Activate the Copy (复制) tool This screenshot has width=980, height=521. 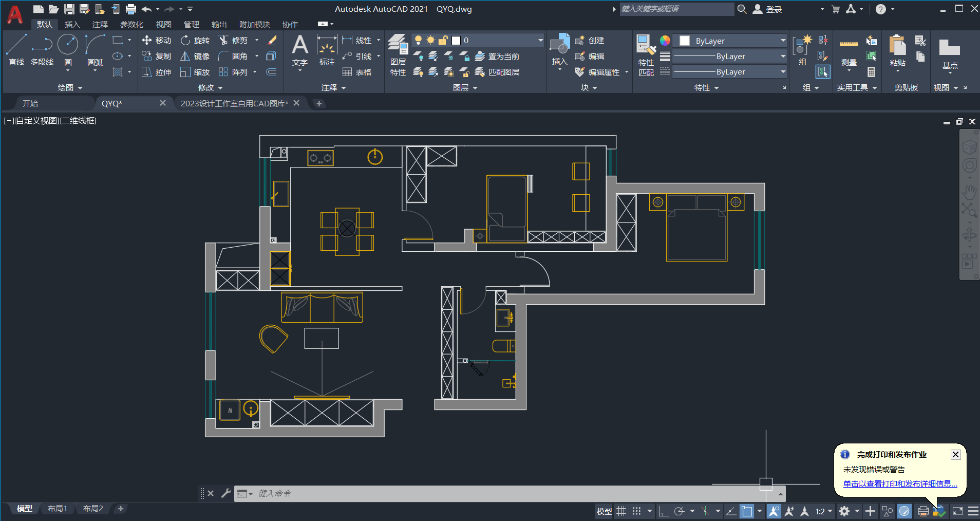(157, 56)
